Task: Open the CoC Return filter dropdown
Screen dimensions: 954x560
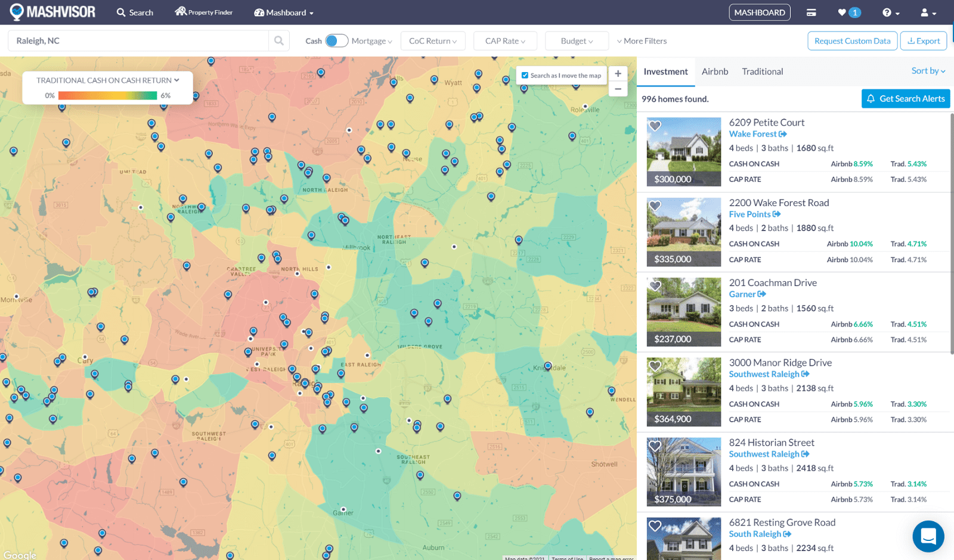Action: [433, 41]
